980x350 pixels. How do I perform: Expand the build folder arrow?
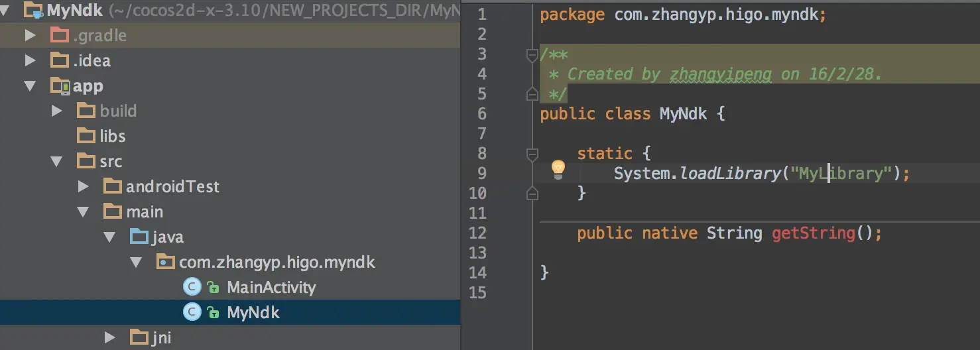tap(57, 111)
